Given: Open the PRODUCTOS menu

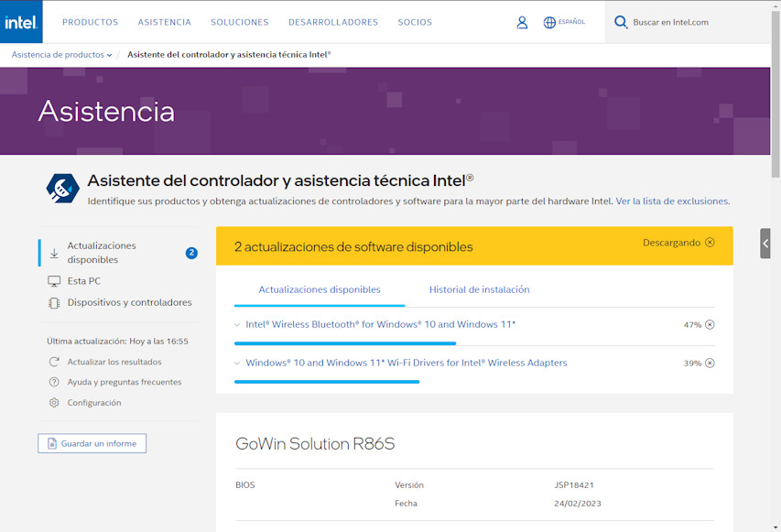Looking at the screenshot, I should point(90,22).
